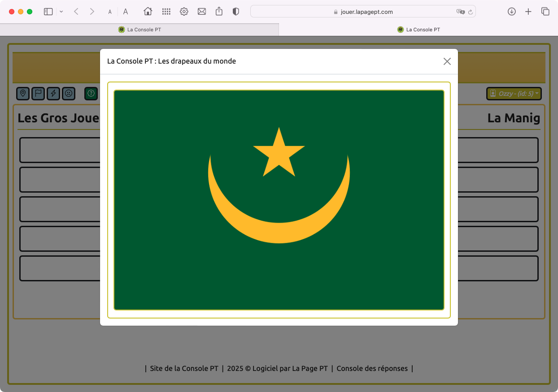Open the Safari share icon
The height and width of the screenshot is (392, 558).
pyautogui.click(x=219, y=12)
